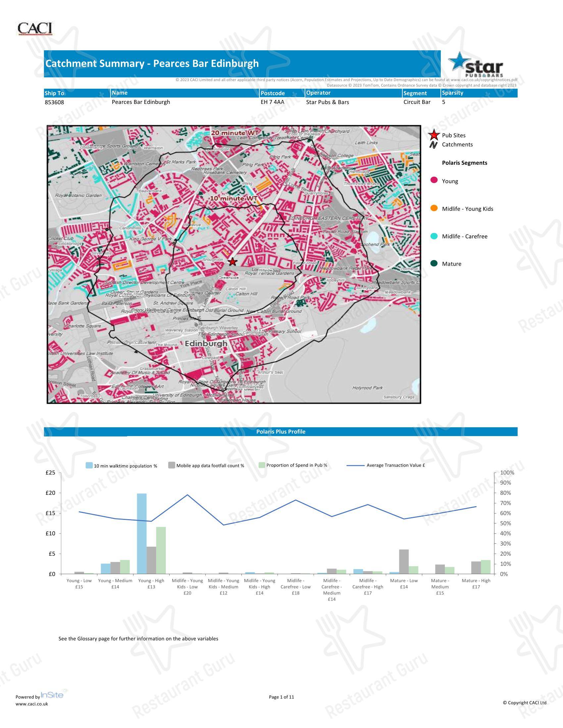Select the ship-to number 853608
Viewport: 563px width, 728px height.
[x=54, y=102]
